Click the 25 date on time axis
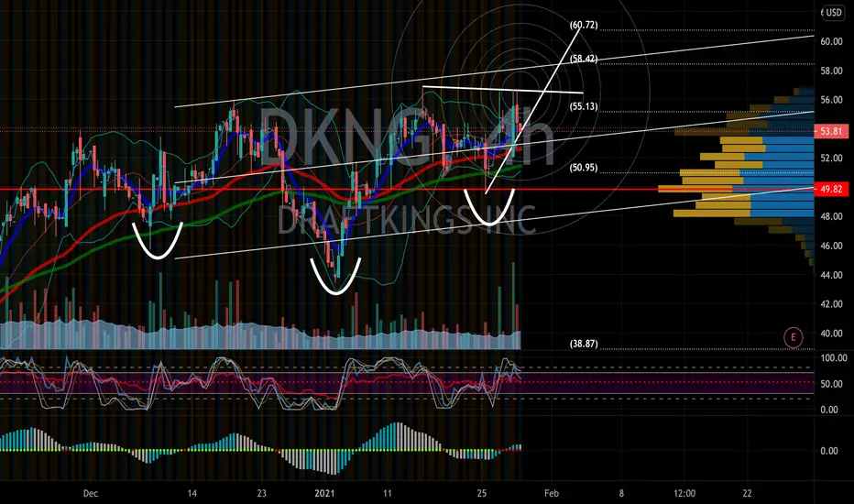854x504 pixels. click(481, 494)
